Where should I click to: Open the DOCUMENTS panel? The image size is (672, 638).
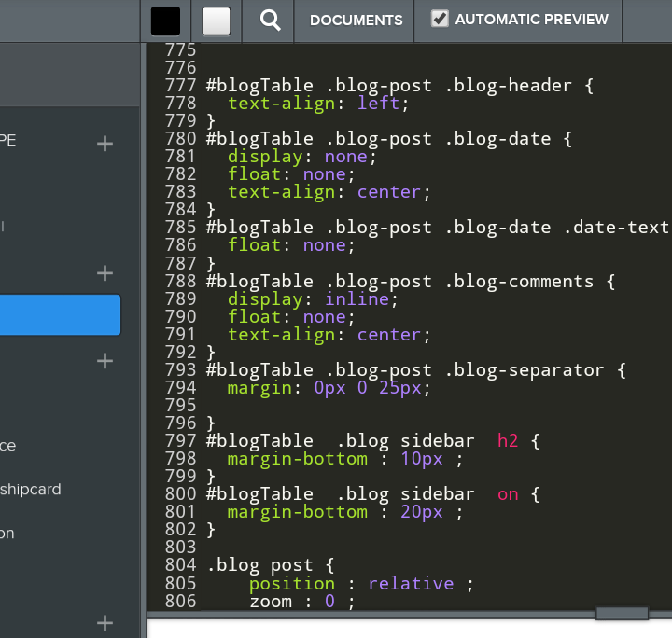[356, 20]
